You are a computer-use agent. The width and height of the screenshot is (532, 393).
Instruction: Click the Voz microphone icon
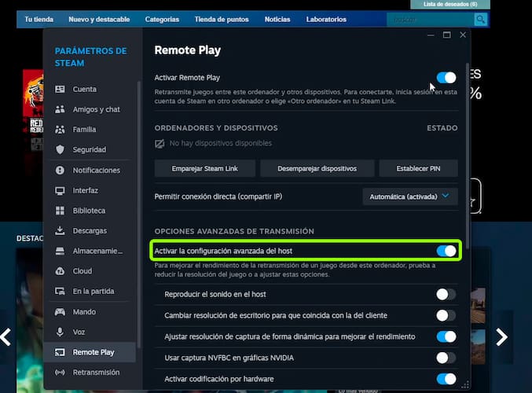[x=60, y=332]
